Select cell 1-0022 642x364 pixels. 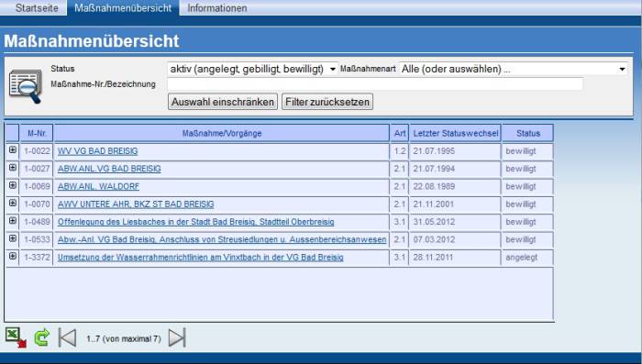[x=37, y=151]
